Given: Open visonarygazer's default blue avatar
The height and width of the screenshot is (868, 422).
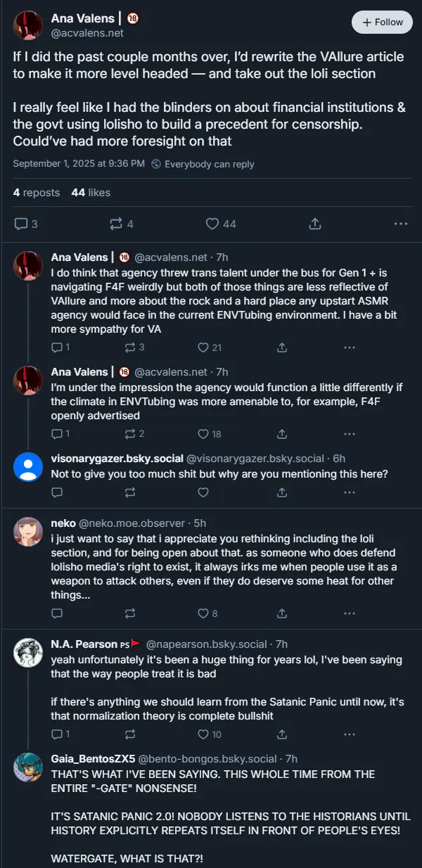Looking at the screenshot, I should (28, 467).
